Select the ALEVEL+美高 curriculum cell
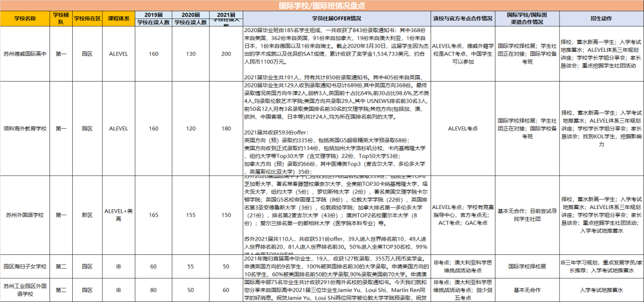Screen dimensions: 644x302 (119, 214)
